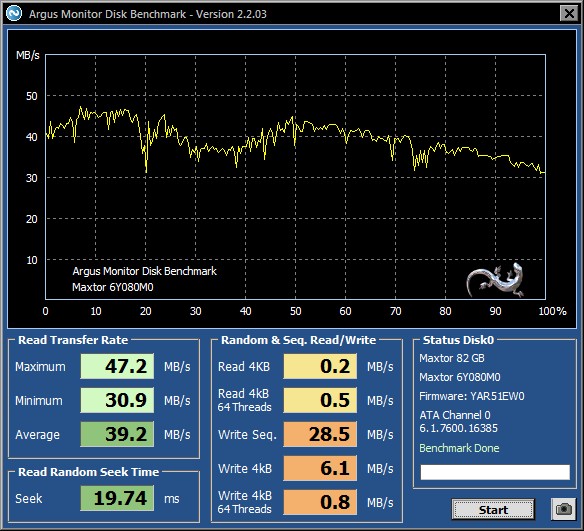584x531 pixels.
Task: Click the 'MB/s' axis label on graph
Action: 28,55
